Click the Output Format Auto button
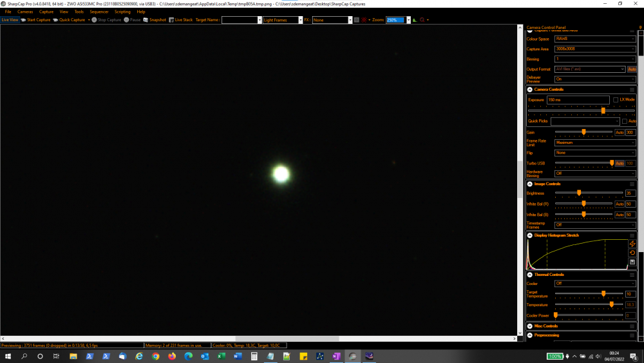 (632, 69)
